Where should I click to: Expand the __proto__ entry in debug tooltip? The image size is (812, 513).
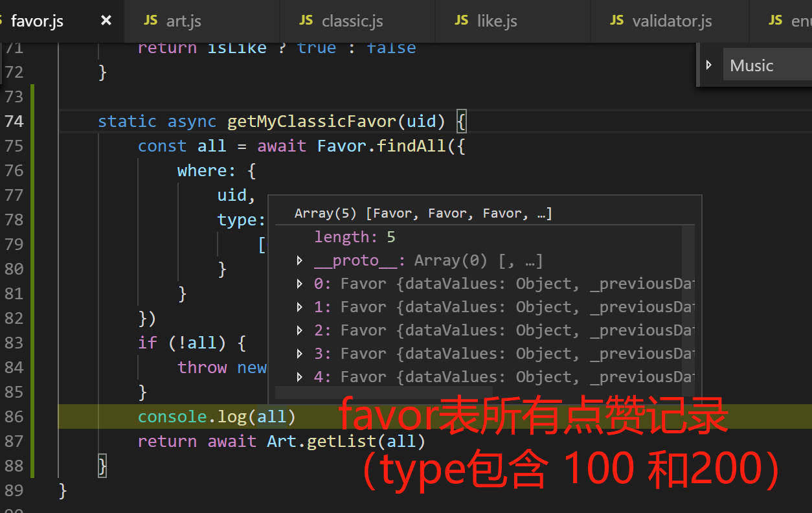299,260
